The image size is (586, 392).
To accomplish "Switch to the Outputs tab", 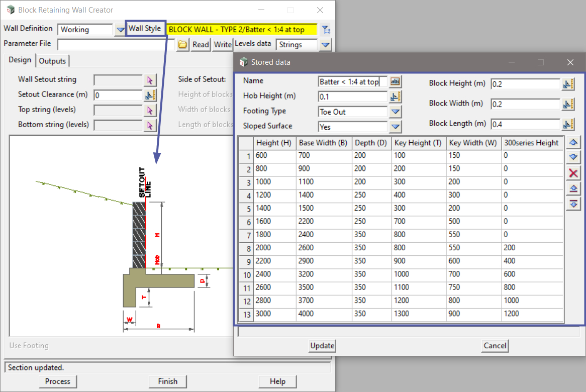I will (52, 61).
